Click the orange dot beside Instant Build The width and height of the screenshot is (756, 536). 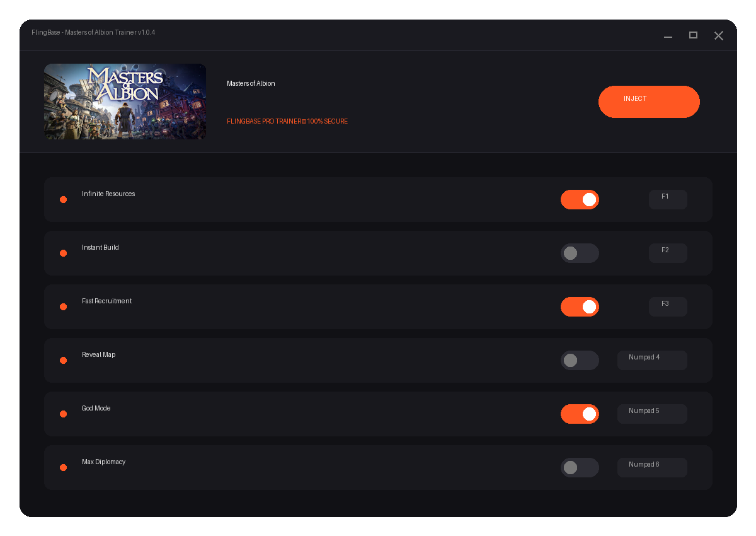click(63, 253)
